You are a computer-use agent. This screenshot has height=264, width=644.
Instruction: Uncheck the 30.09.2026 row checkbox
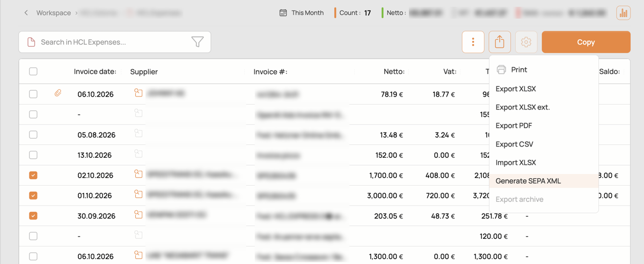[33, 216]
